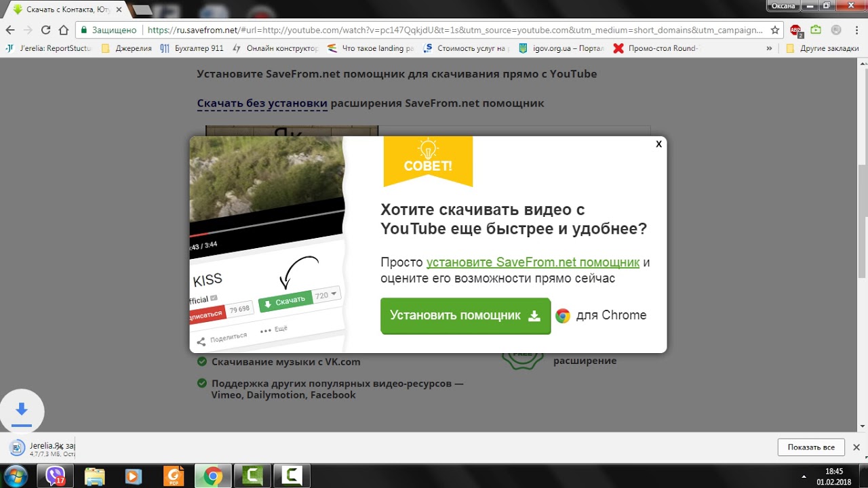Go back with the browser back arrow
The width and height of the screenshot is (868, 488).
(9, 30)
